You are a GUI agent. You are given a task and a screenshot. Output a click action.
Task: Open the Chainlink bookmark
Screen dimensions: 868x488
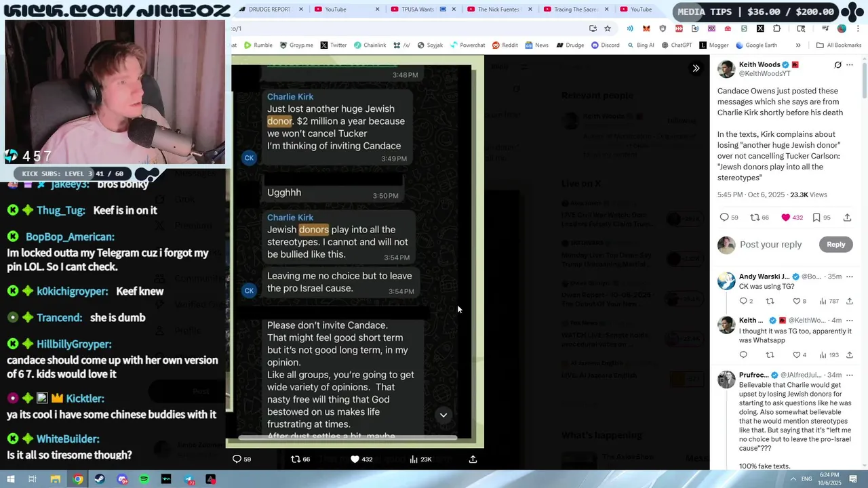[x=370, y=45]
